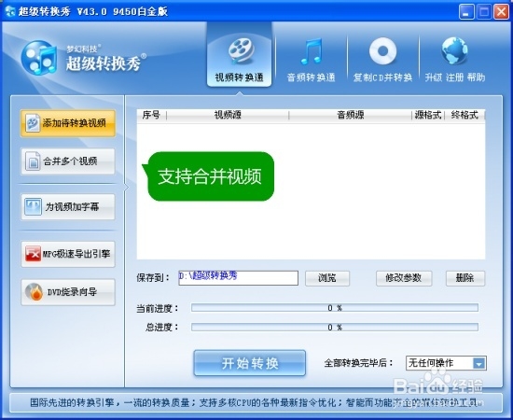Viewport: 513px width, 420px height.
Task: Click the red FX icon for MPG export
Action: pyautogui.click(x=33, y=254)
